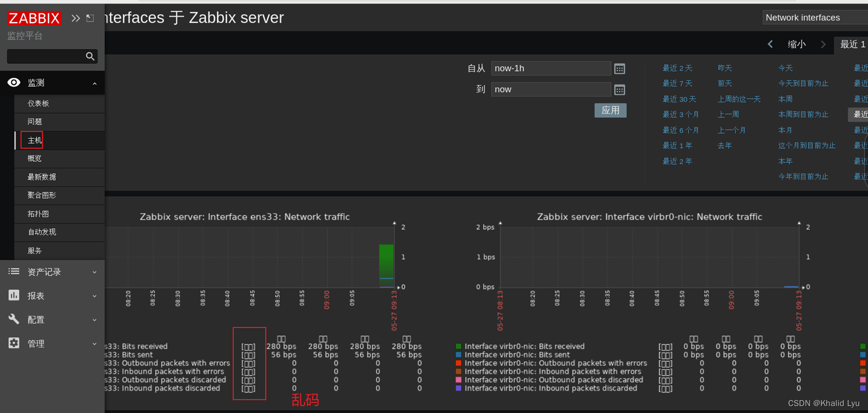Expand the 报表 menu section

pyautogui.click(x=95, y=296)
